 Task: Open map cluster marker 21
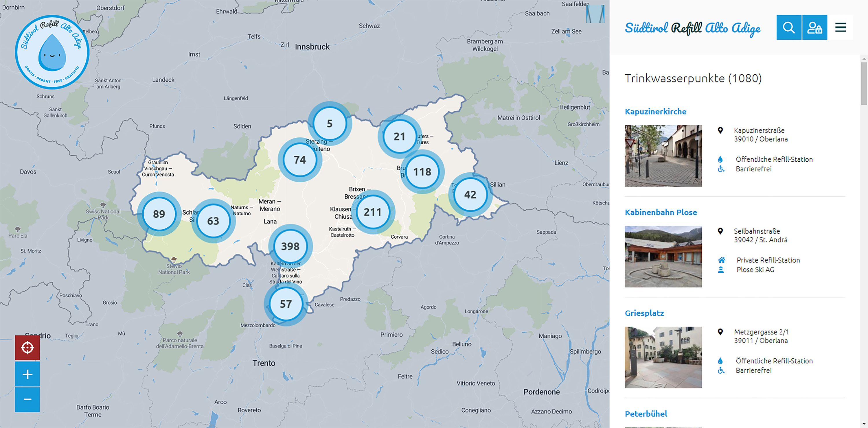click(399, 136)
